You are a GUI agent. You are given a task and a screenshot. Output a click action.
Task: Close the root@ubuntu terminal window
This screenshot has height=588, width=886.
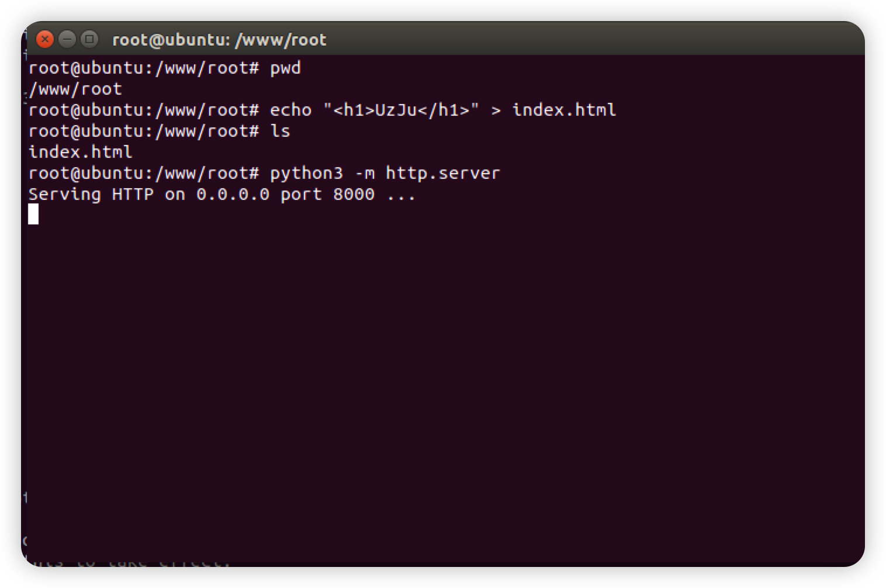45,40
